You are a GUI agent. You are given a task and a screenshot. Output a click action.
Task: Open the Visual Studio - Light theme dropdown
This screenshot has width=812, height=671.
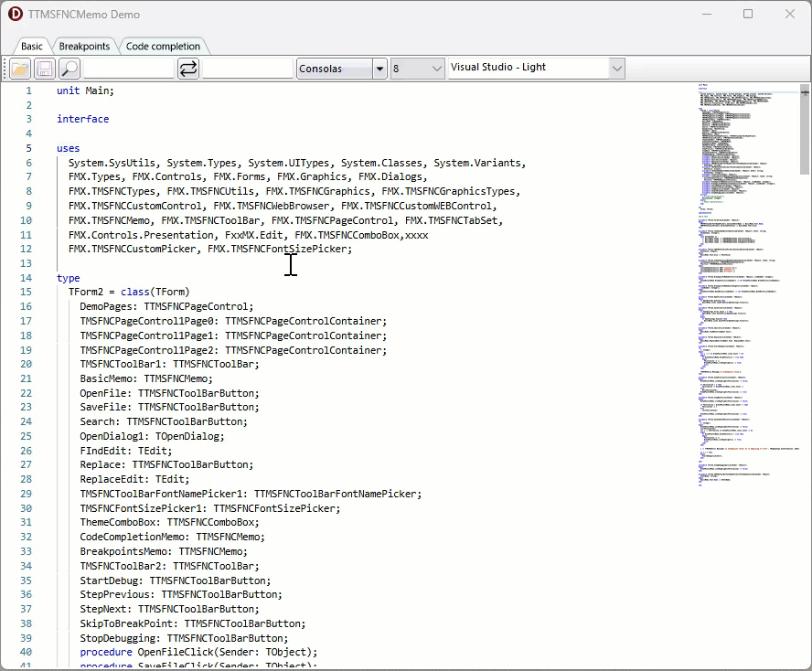point(616,69)
